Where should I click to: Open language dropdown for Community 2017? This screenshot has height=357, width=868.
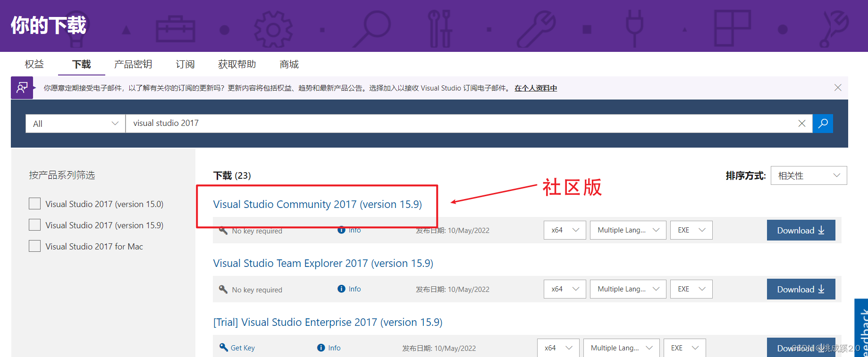click(x=628, y=230)
